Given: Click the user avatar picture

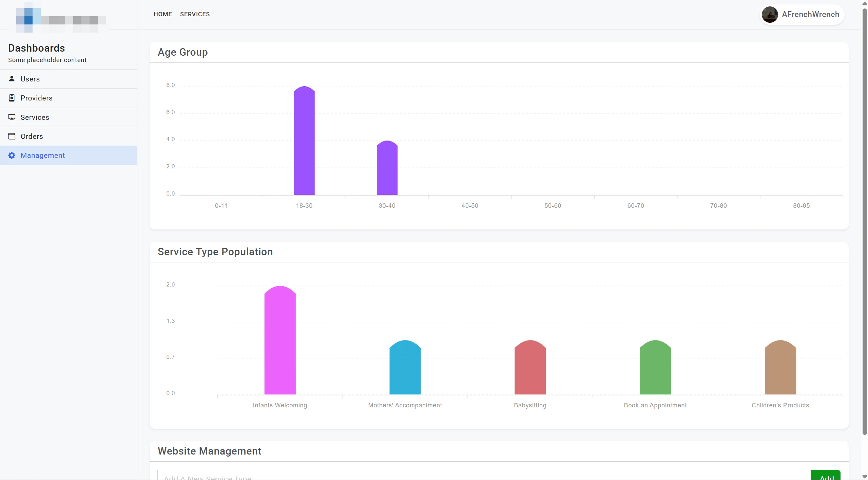Looking at the screenshot, I should tap(770, 15).
